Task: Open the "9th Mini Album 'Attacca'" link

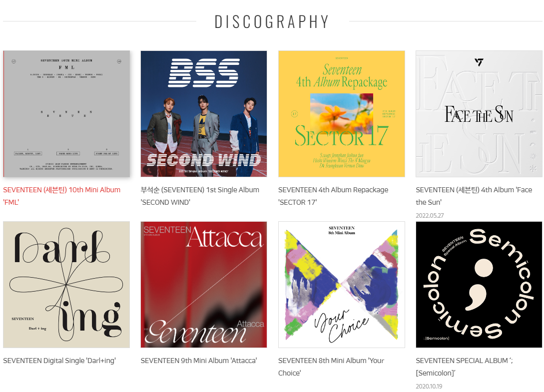Action: 199,361
